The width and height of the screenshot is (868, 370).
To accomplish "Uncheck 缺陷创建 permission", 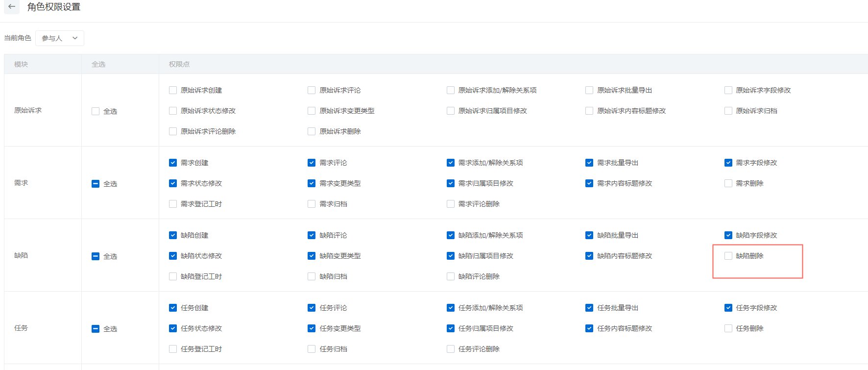I will [173, 235].
